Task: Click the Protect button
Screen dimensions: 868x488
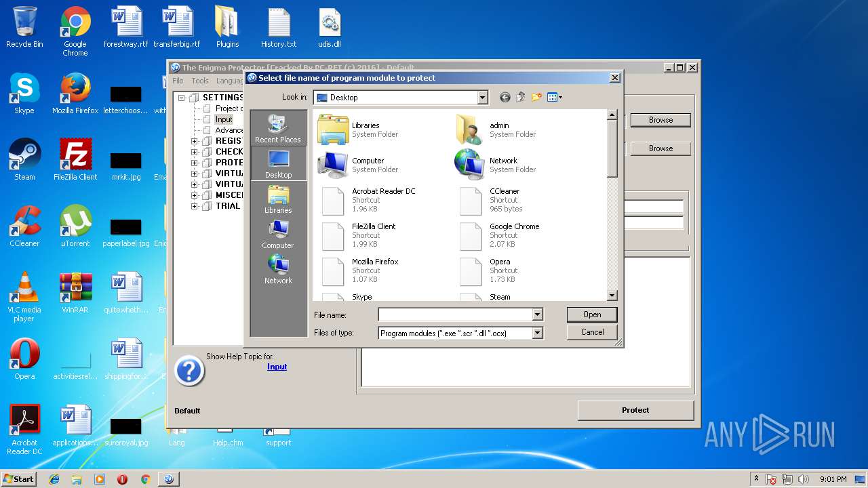Action: 635,410
